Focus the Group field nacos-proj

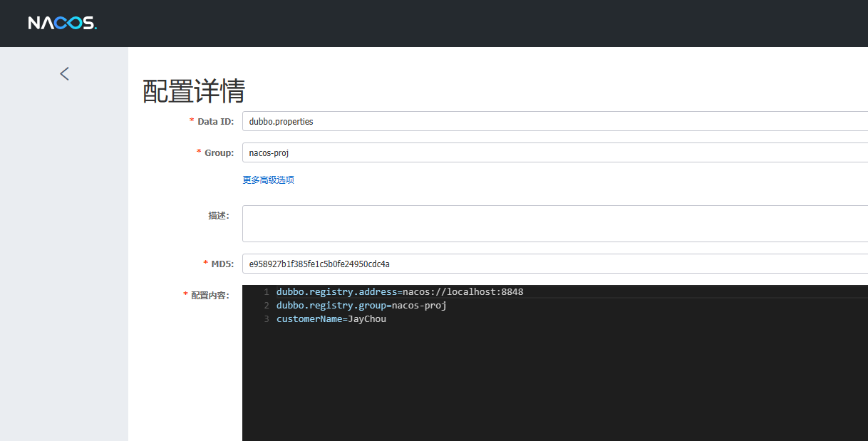pos(555,152)
